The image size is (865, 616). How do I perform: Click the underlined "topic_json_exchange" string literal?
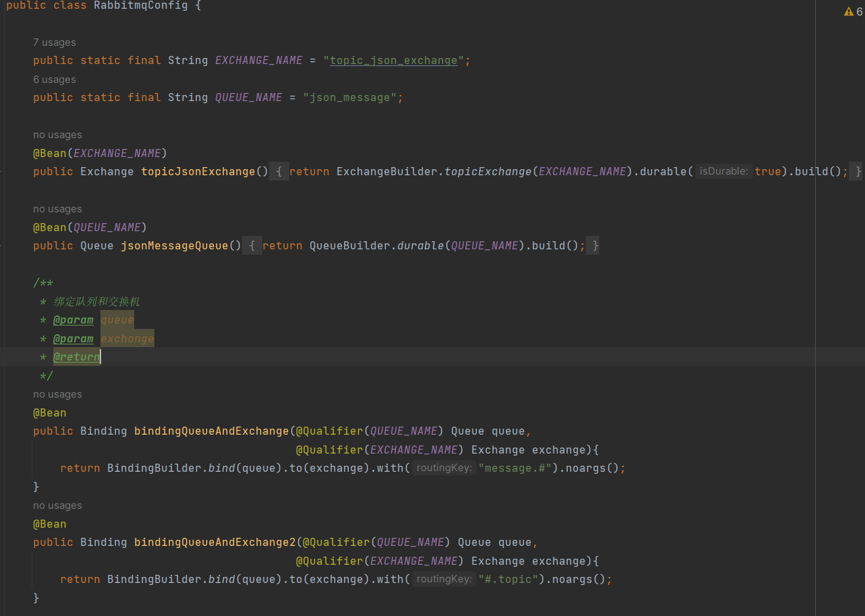pyautogui.click(x=393, y=61)
